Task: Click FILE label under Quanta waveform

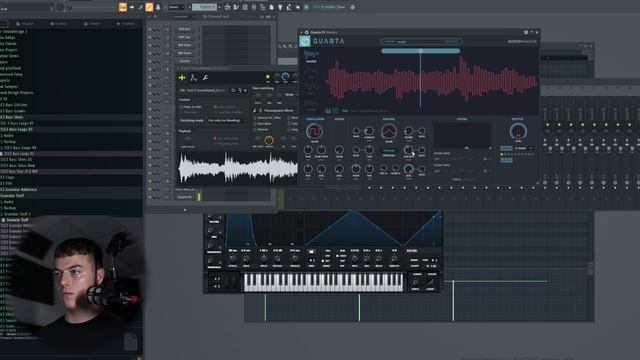Action: 345,111
